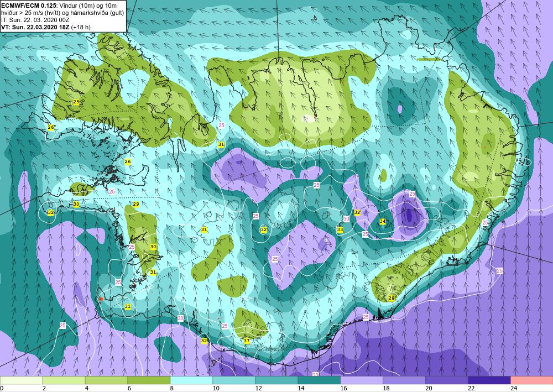This screenshot has width=553, height=392.
Task: Click the purple 18–20 m/s legend swatch
Action: pyautogui.click(x=404, y=380)
